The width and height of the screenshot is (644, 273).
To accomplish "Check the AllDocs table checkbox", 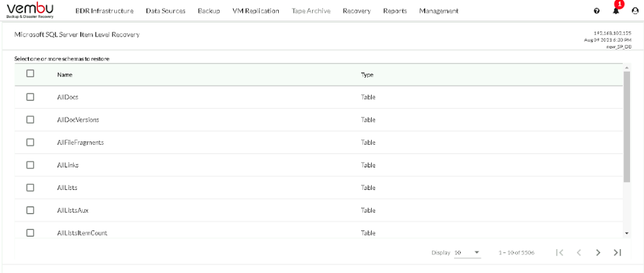I will pos(30,97).
